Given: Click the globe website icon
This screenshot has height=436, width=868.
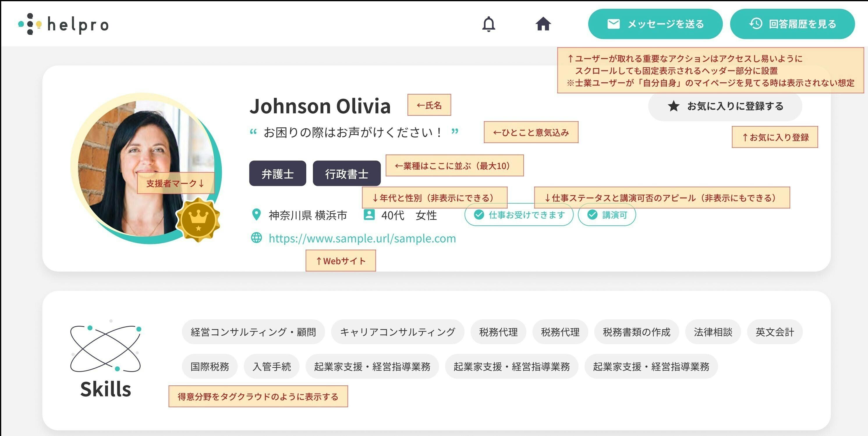Looking at the screenshot, I should point(256,238).
